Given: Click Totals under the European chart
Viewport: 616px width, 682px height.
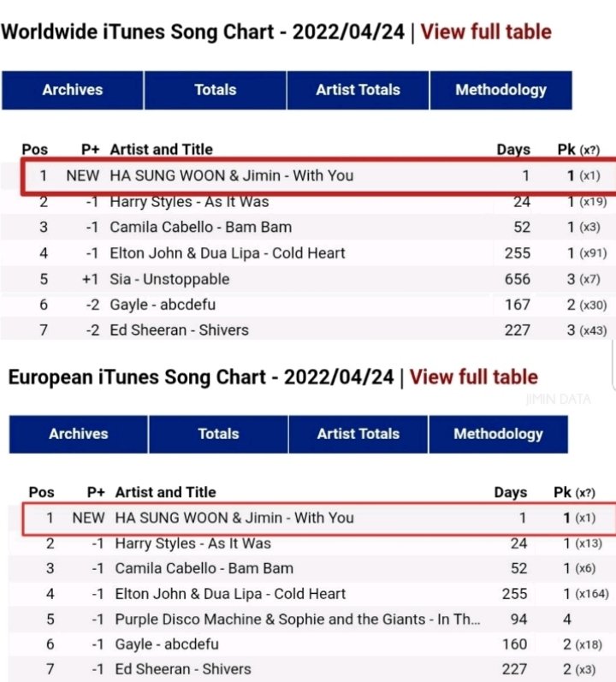Looking at the screenshot, I should tap(218, 434).
